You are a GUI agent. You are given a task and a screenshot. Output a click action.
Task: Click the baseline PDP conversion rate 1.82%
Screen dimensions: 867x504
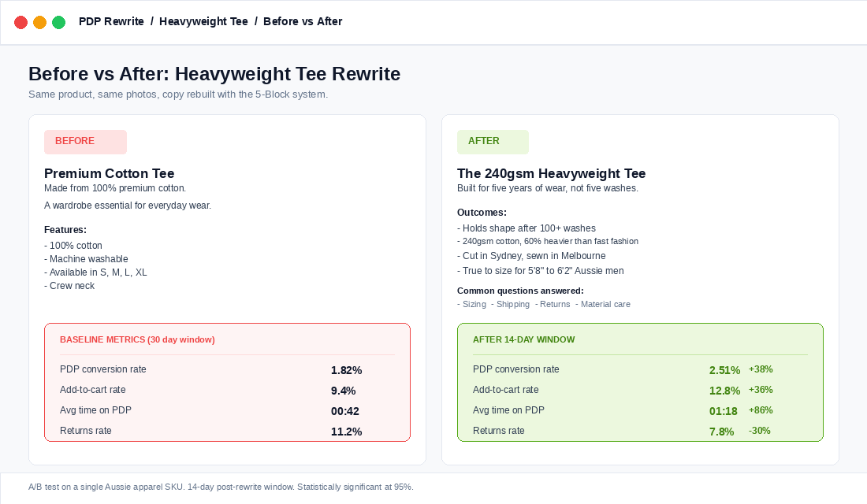pos(346,370)
